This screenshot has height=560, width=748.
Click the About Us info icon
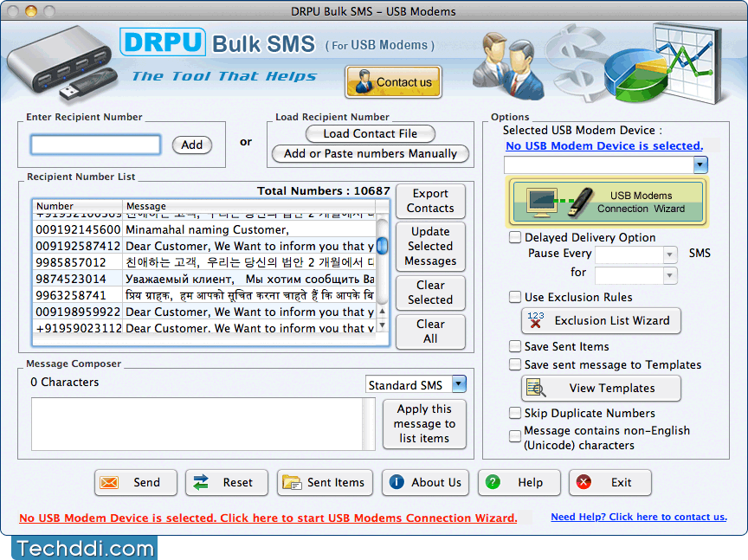(x=397, y=482)
